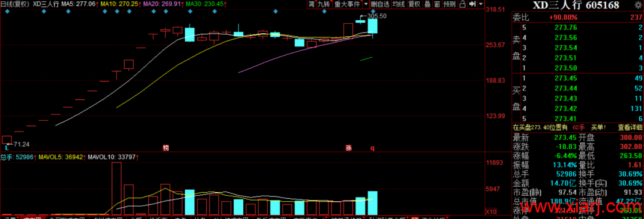This screenshot has width=644, height=219.
Task: Toggle the 叠 overlay mode
Action: point(427,4)
